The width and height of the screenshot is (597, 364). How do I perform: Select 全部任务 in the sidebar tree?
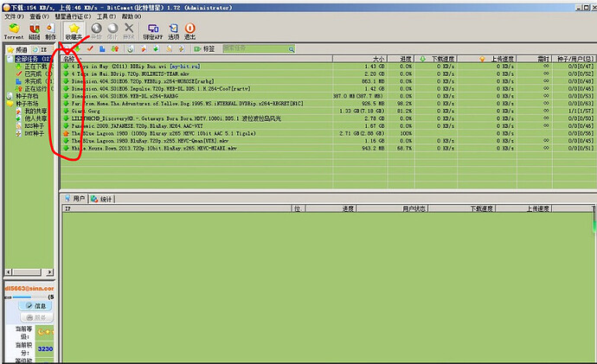tap(33, 59)
